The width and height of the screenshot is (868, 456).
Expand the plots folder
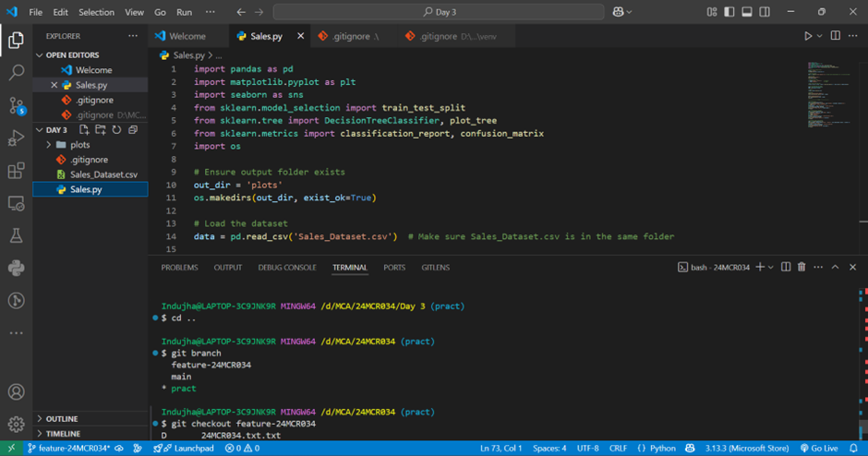pyautogui.click(x=49, y=145)
